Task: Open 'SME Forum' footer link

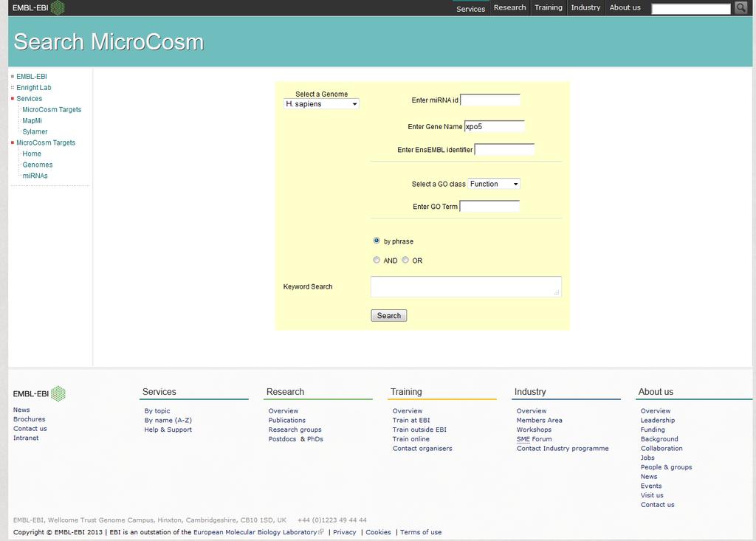Action: tap(534, 439)
